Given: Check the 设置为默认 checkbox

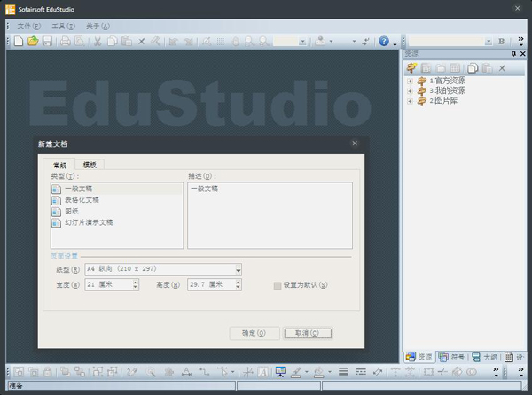Looking at the screenshot, I should (278, 285).
